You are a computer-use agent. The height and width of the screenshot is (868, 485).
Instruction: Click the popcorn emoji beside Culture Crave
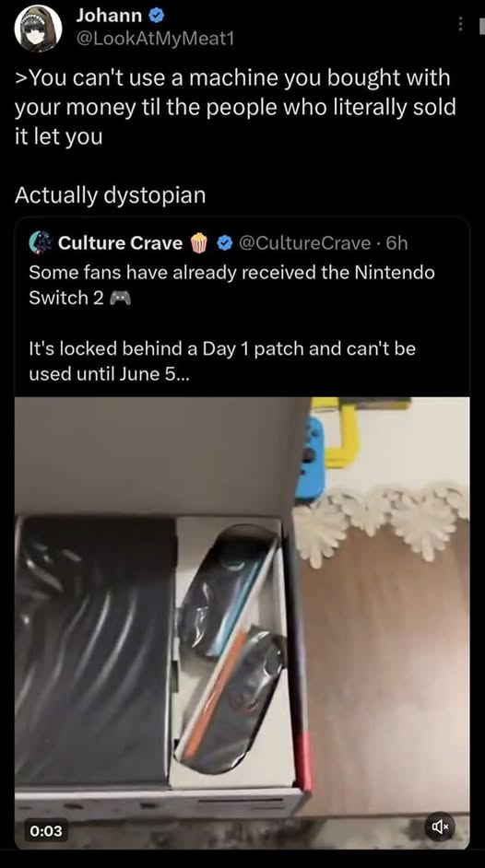199,243
